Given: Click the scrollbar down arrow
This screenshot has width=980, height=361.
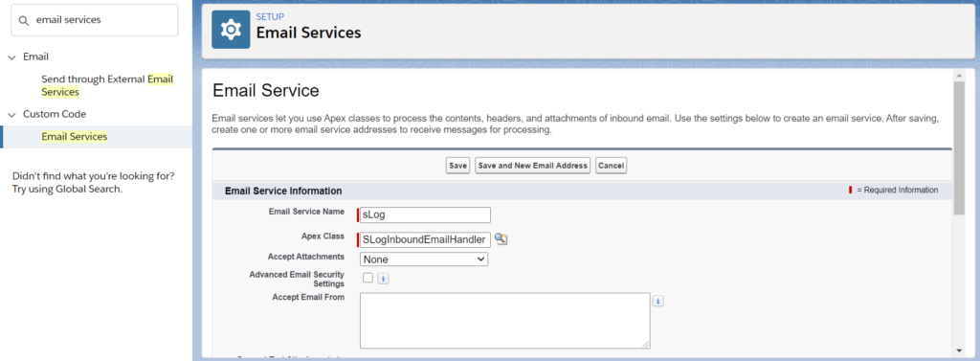Looking at the screenshot, I should click(959, 350).
